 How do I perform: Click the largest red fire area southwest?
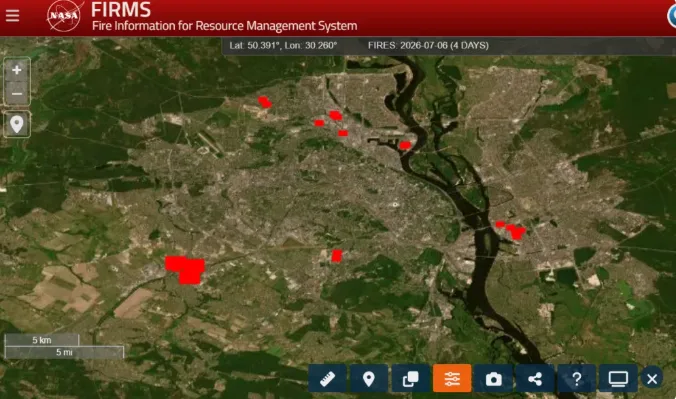186,269
